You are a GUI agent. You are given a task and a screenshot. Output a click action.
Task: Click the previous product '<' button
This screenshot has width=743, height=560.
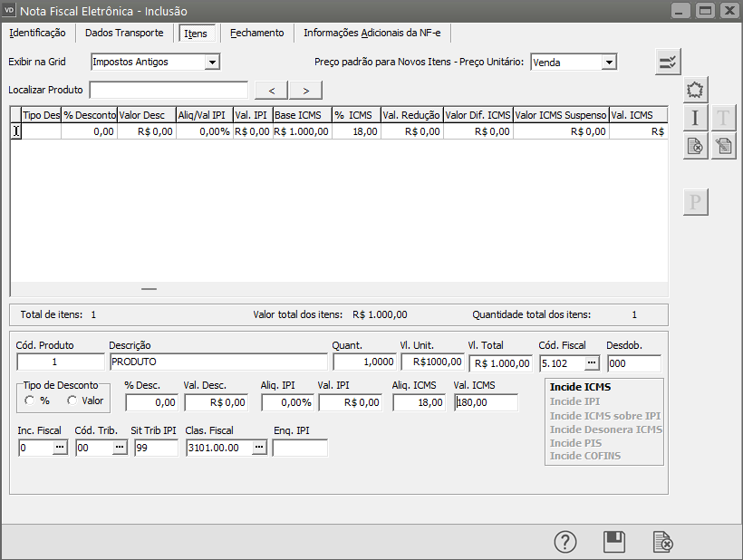(x=272, y=90)
